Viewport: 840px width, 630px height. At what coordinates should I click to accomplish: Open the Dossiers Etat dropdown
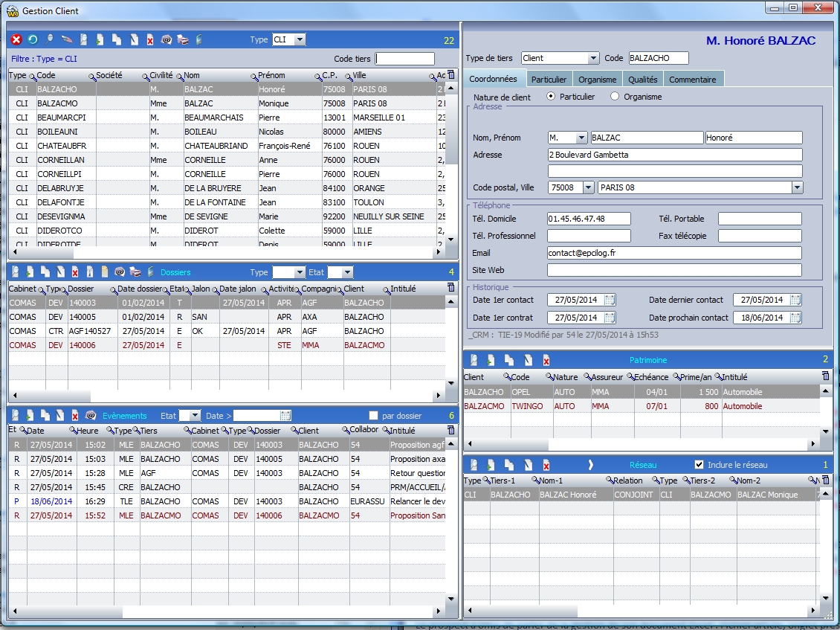pyautogui.click(x=347, y=272)
